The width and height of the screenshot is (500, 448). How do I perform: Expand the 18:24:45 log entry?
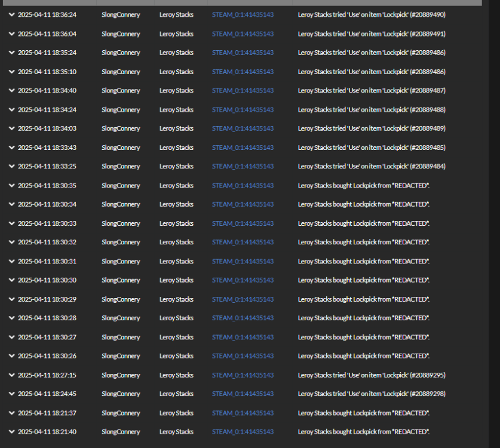coord(12,394)
